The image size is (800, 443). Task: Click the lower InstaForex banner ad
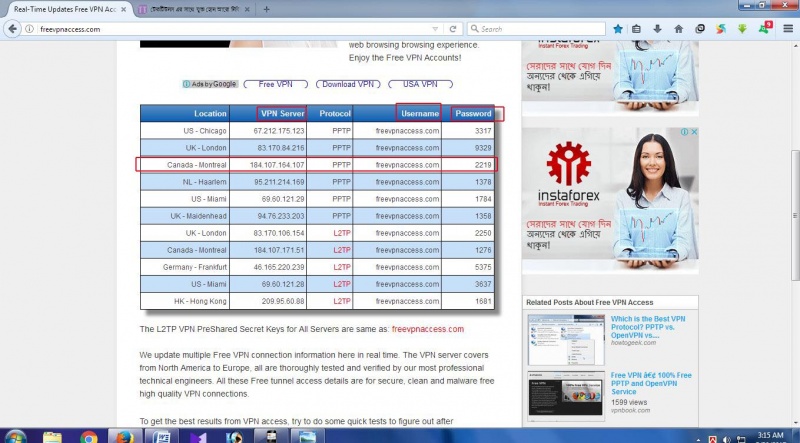click(610, 201)
